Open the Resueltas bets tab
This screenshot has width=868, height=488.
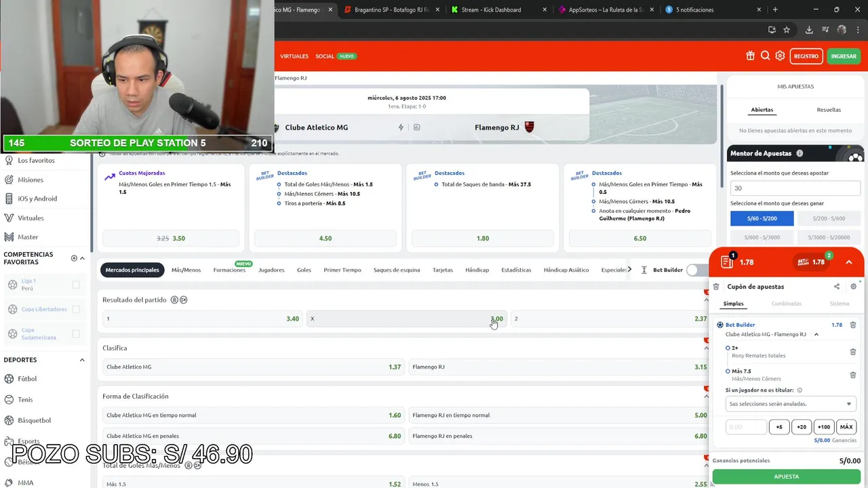coord(829,110)
